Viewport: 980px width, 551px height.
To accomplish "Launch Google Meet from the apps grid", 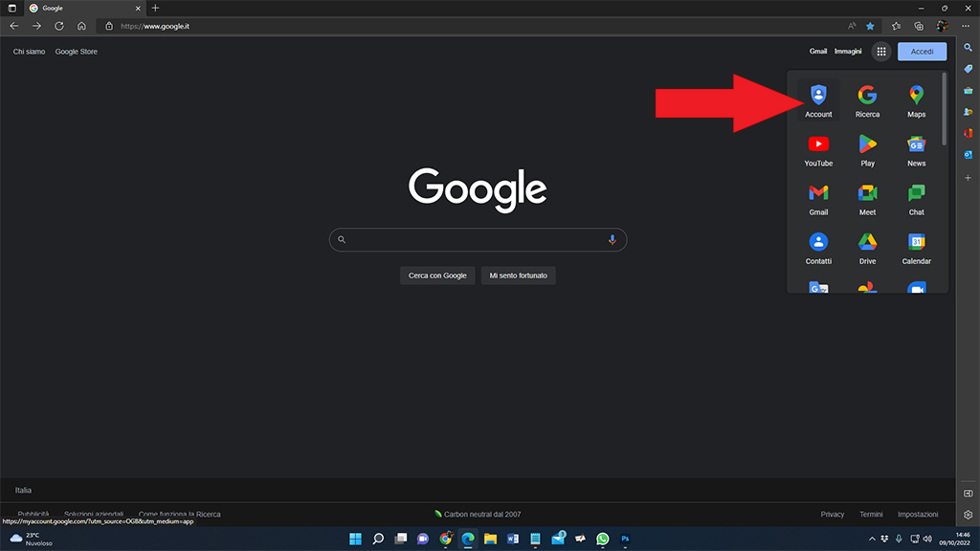I will (x=867, y=199).
